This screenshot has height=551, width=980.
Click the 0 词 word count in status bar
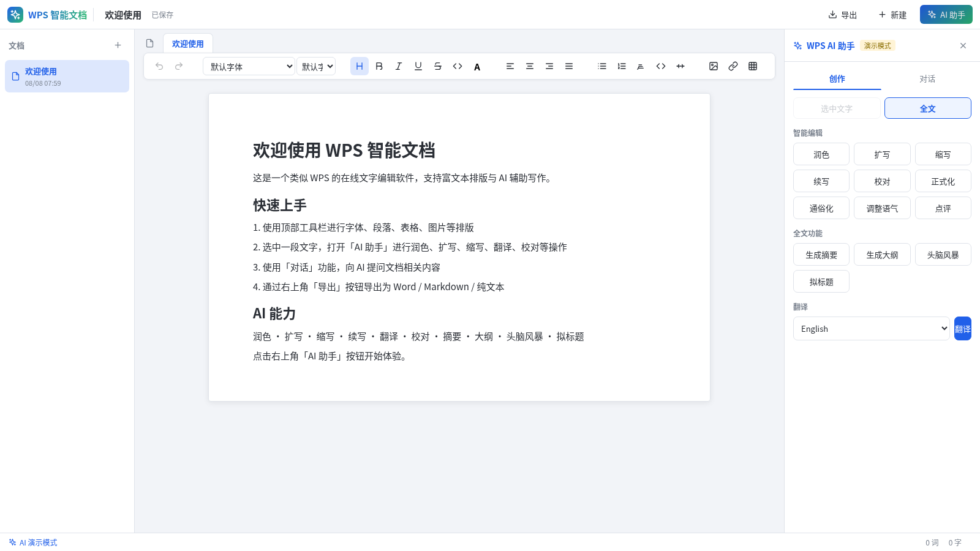pos(932,542)
